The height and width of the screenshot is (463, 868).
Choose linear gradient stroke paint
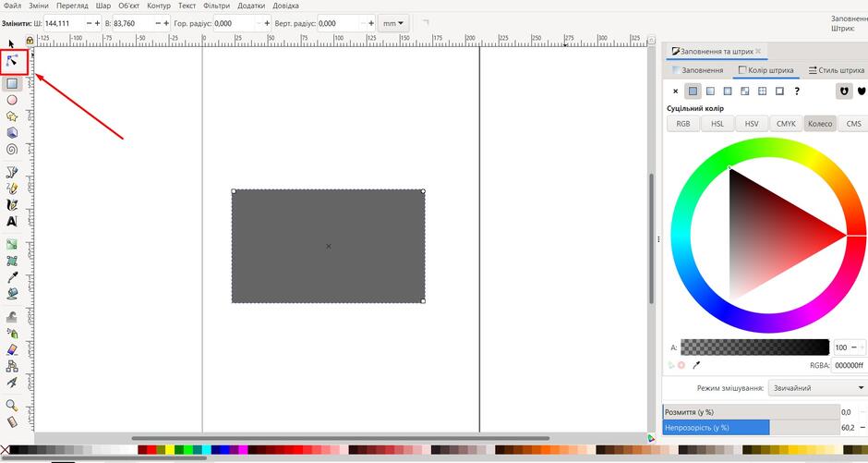coord(710,91)
